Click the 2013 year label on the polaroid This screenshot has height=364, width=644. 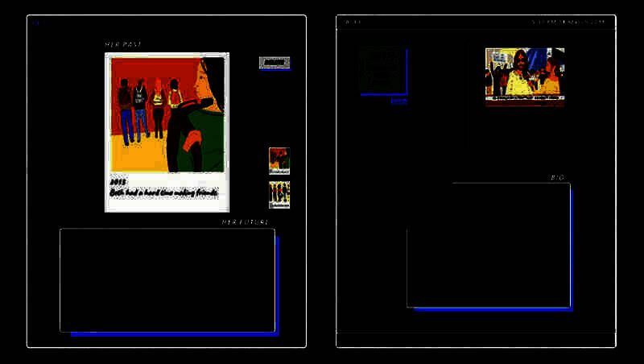point(118,182)
